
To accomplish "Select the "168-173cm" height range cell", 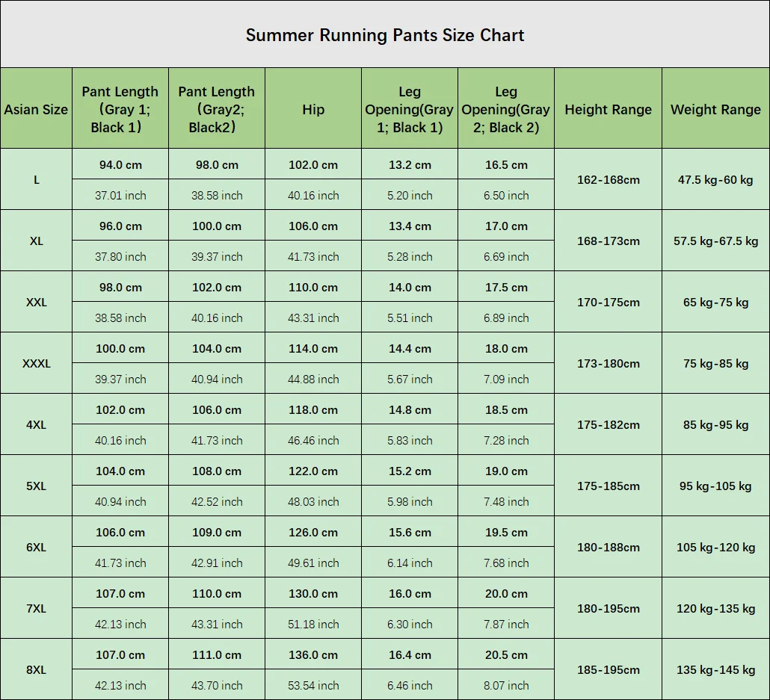I will tap(609, 241).
